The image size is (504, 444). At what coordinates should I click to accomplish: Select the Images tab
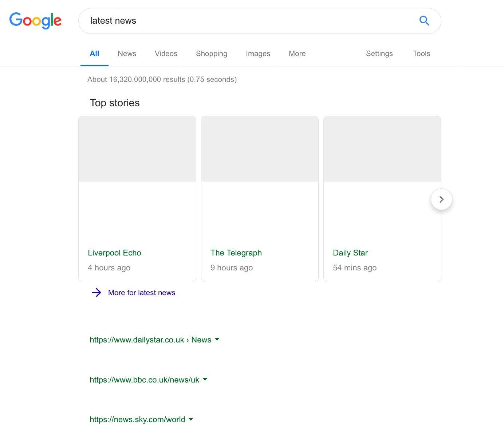click(258, 53)
